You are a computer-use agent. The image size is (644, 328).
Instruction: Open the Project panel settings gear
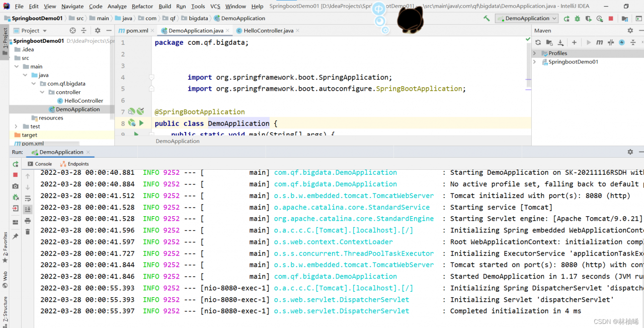(98, 31)
